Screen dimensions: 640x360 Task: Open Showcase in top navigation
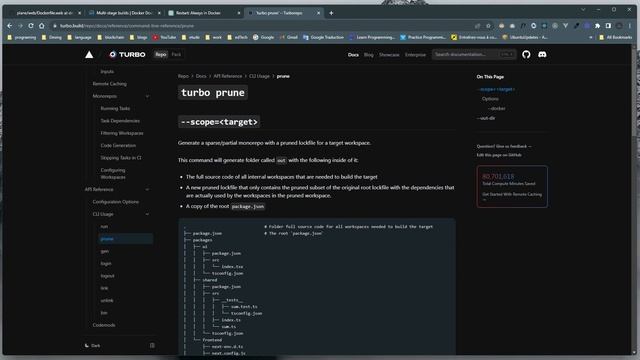(x=389, y=55)
